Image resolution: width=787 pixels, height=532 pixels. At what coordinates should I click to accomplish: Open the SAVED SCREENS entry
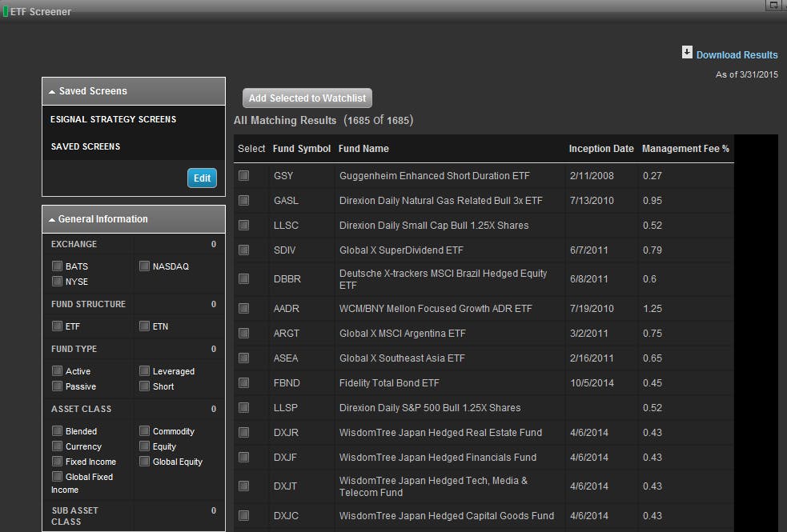[86, 146]
